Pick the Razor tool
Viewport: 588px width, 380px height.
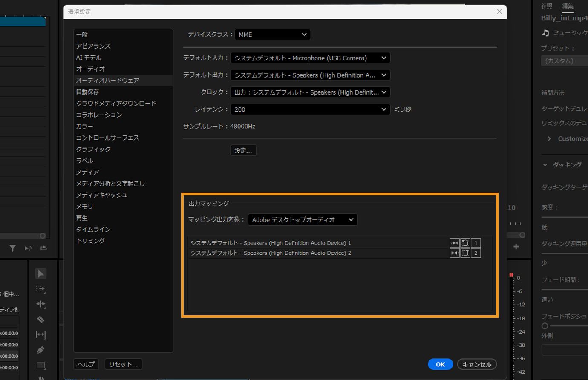(x=41, y=320)
